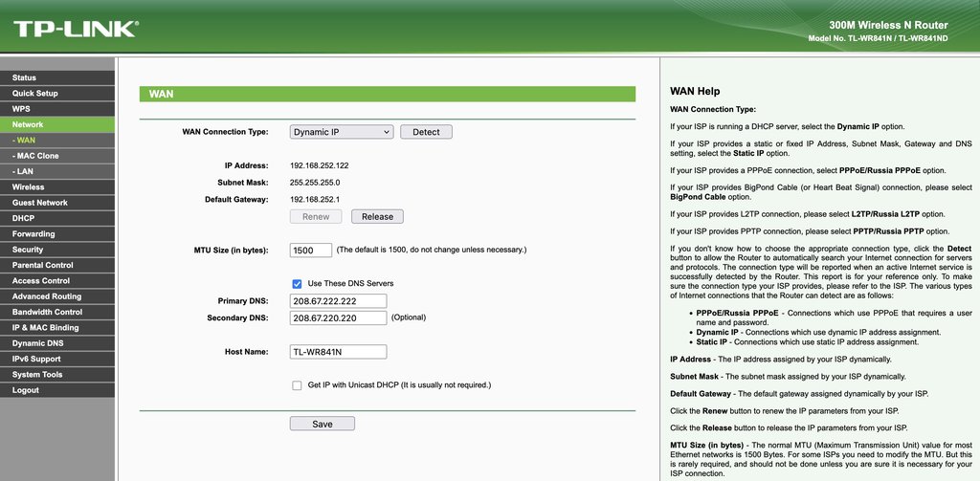Focus the Primary DNS field

[338, 301]
